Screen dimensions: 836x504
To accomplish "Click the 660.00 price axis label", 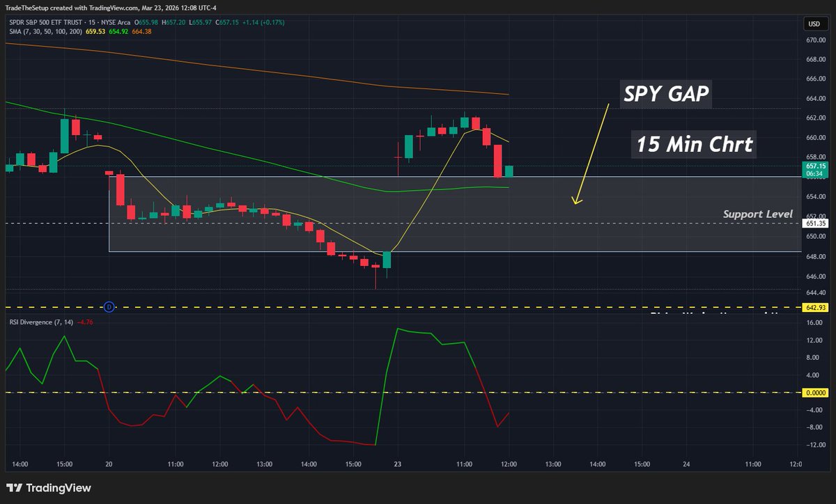I will coord(816,138).
